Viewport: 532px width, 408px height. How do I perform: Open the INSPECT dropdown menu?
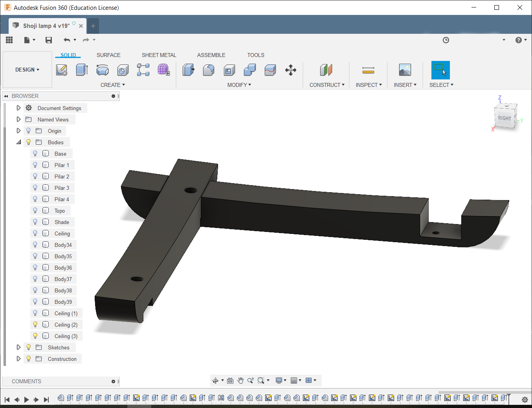pos(369,85)
